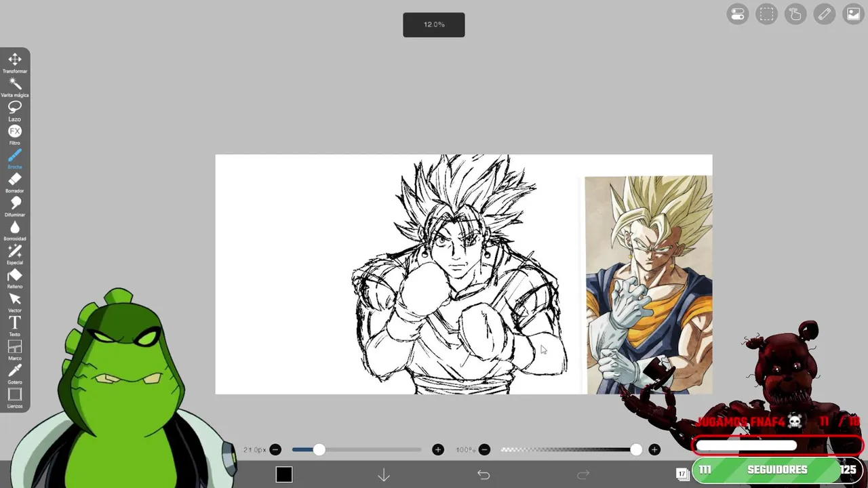This screenshot has height=488, width=868.
Task: Decrease brush size with minus button
Action: tap(275, 449)
